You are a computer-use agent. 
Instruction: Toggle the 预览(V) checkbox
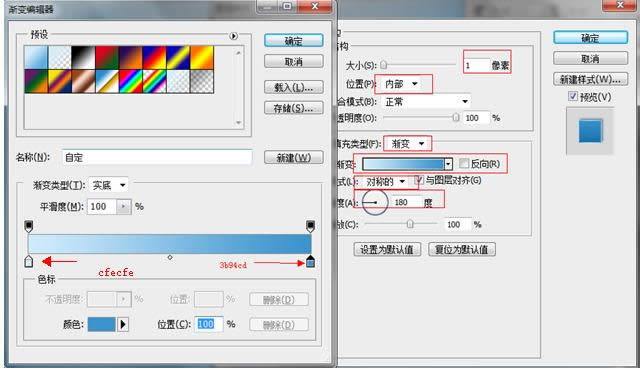tap(573, 96)
